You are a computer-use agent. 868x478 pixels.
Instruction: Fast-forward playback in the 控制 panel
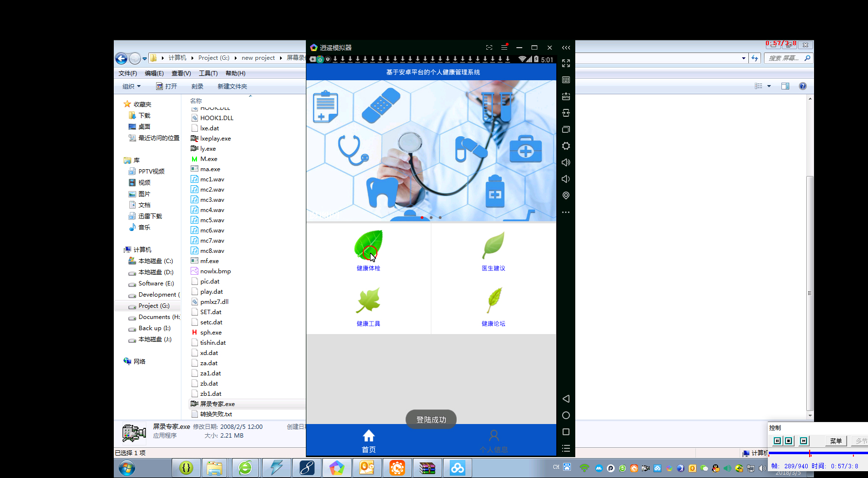[804, 441]
